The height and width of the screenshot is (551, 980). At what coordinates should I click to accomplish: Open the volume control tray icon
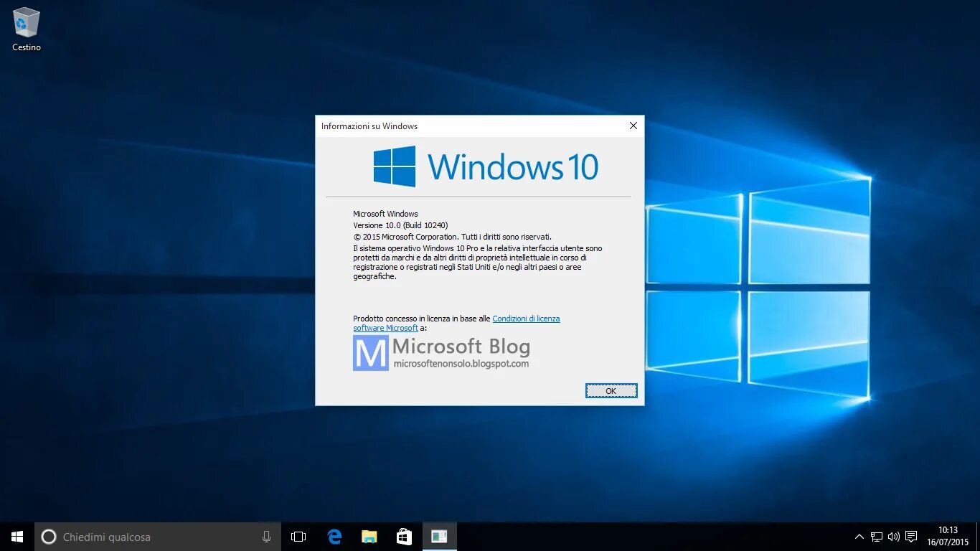pos(894,537)
